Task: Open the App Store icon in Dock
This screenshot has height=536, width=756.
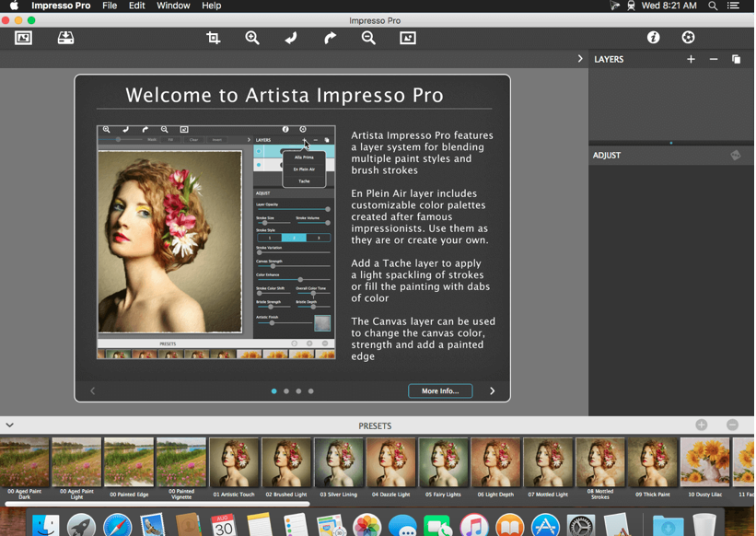Action: tap(545, 525)
